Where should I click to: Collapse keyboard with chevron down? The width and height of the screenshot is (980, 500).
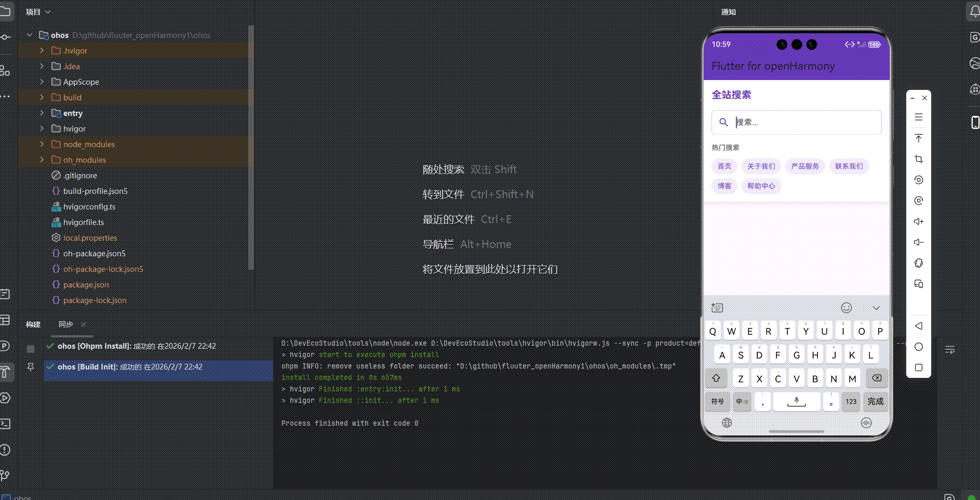(x=876, y=308)
